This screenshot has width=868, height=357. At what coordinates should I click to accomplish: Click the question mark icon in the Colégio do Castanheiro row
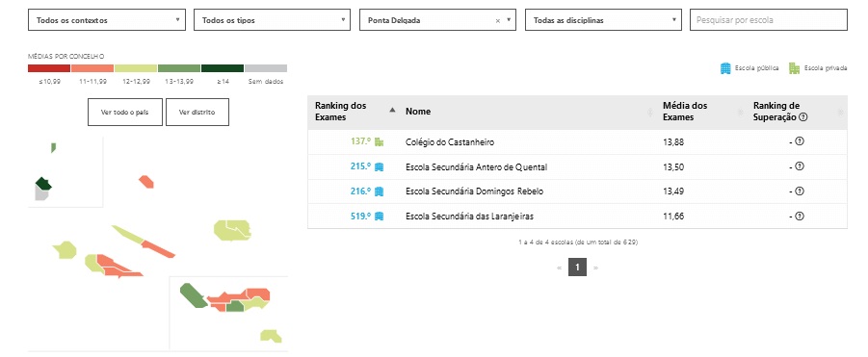tap(799, 141)
